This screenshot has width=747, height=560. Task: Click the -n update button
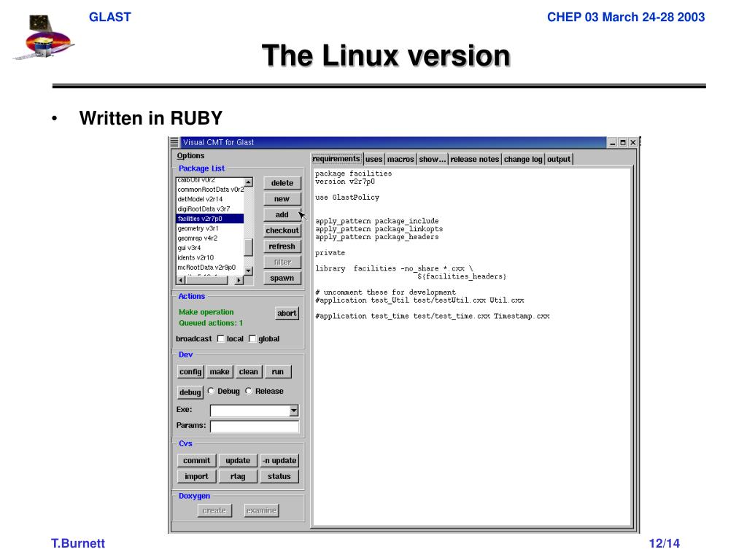[x=279, y=461]
